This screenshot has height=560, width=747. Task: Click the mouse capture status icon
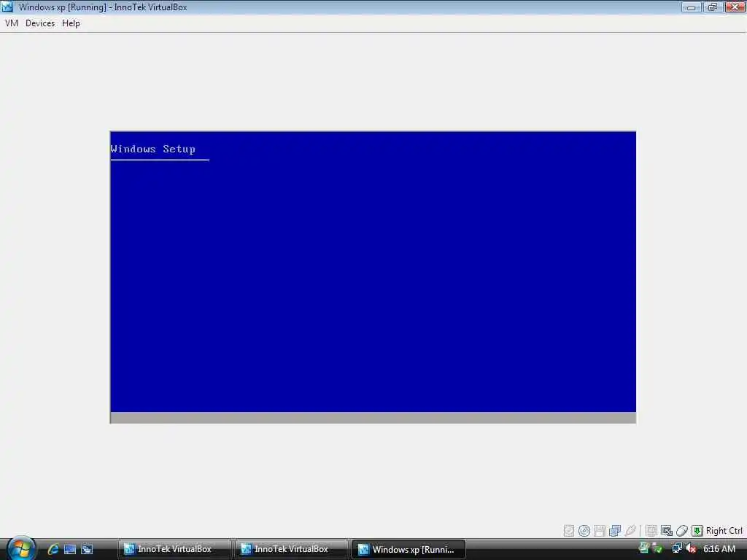682,531
